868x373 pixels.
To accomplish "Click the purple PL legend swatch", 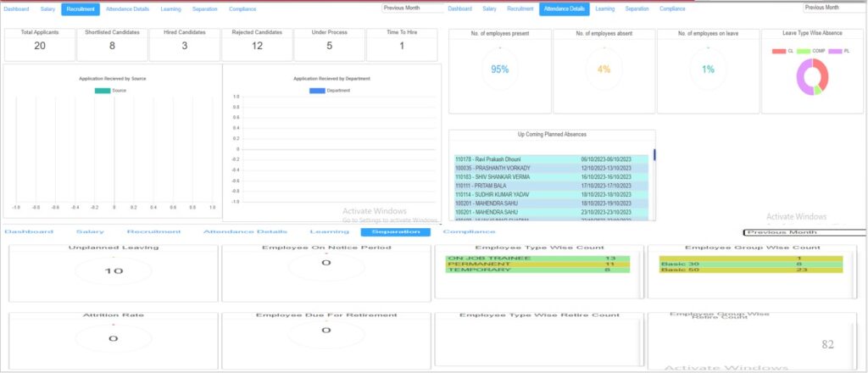I will [x=833, y=52].
